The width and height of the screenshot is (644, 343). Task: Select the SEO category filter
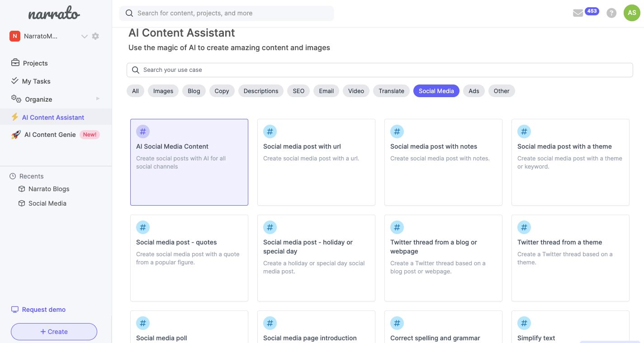298,91
